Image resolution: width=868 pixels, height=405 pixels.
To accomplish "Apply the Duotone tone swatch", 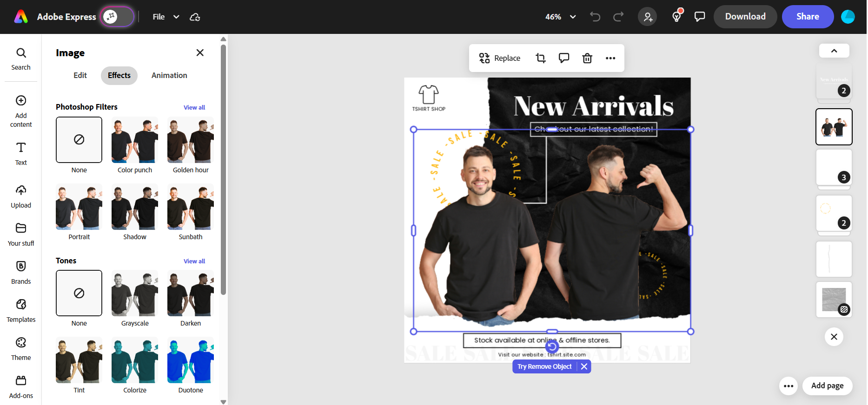I will tap(191, 360).
